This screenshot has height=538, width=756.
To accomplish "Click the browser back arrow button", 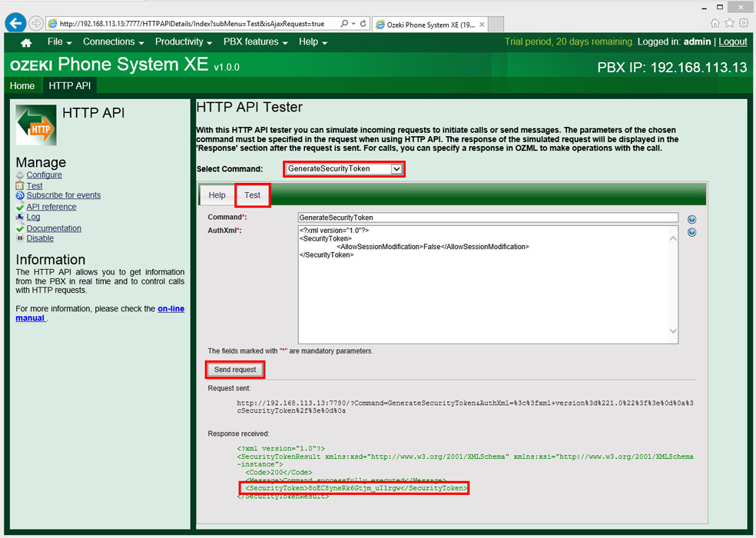I will point(15,23).
